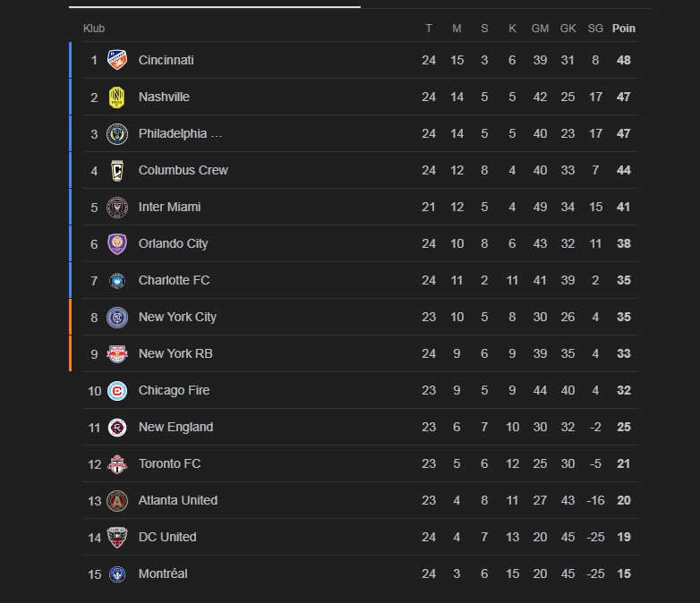
Task: Click the Nashville yellow crest icon
Action: coord(117,97)
